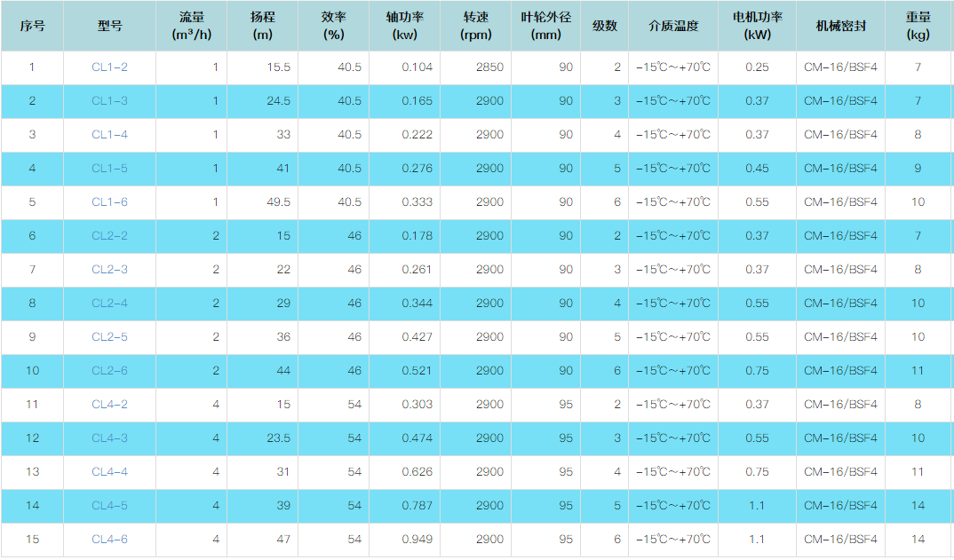Select the 重量 (kg) column header
Viewport: 954px width, 560px height.
pyautogui.click(x=918, y=26)
